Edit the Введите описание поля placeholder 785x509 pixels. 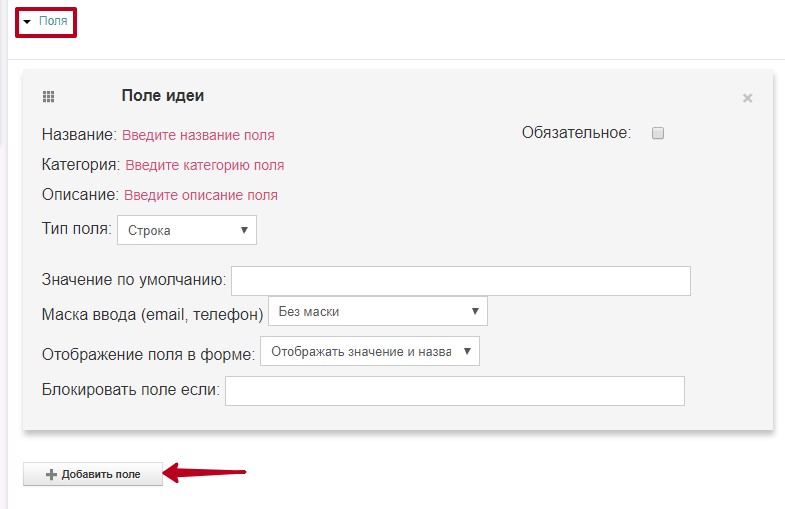pos(201,195)
